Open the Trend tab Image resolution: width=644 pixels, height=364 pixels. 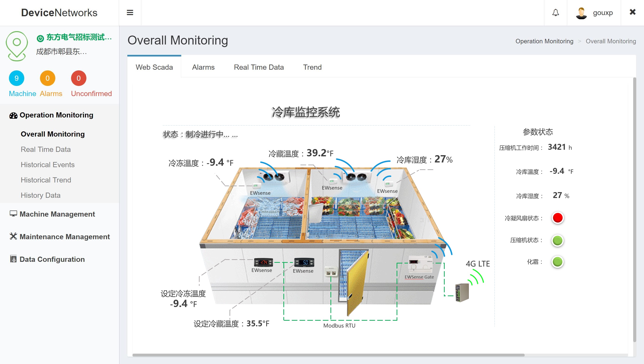(312, 67)
